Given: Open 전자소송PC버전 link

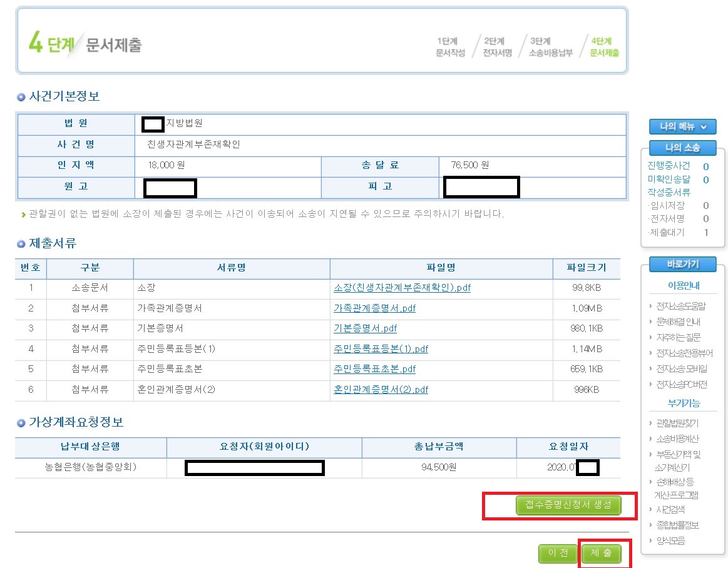Looking at the screenshot, I should coord(682,384).
